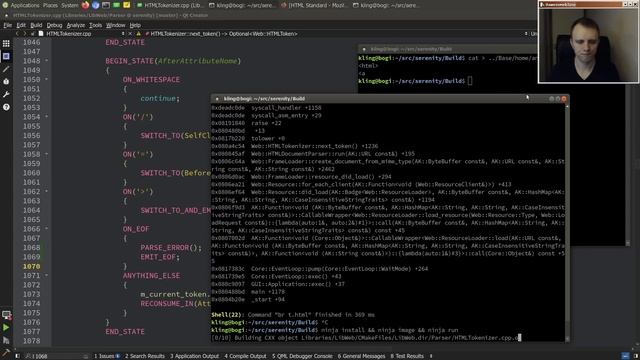Minimize the front terminal window
This screenshot has height=360, width=640.
[x=552, y=99]
